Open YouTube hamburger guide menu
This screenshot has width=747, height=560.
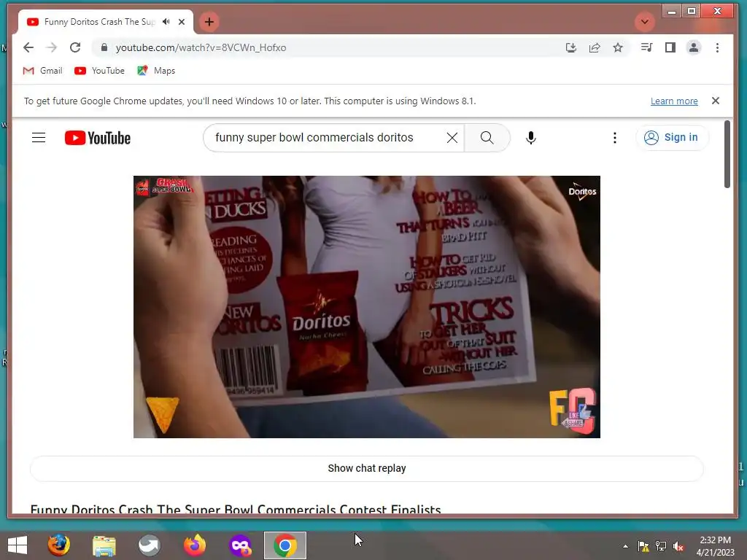(x=39, y=138)
